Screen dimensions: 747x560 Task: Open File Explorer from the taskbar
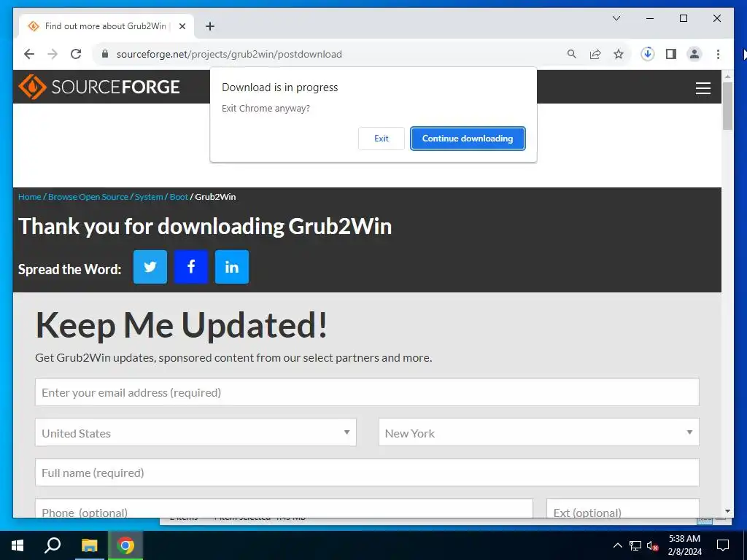coord(89,545)
